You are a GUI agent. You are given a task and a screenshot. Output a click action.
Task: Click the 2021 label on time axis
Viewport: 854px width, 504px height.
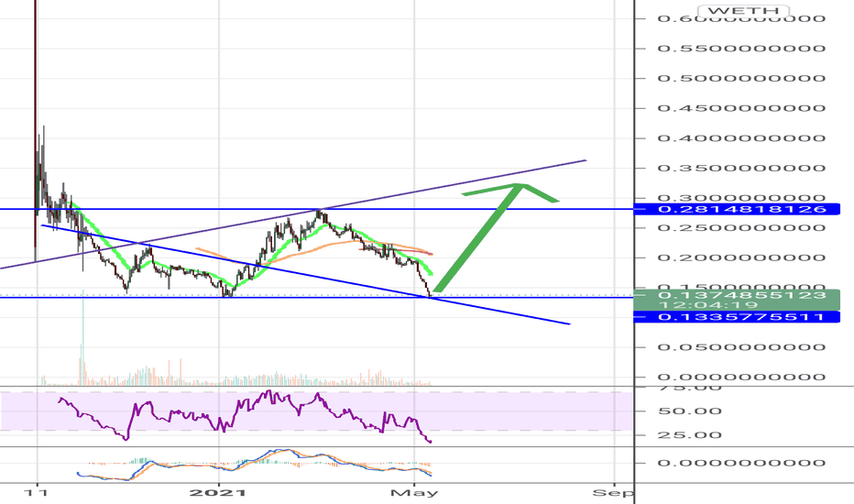point(217,493)
